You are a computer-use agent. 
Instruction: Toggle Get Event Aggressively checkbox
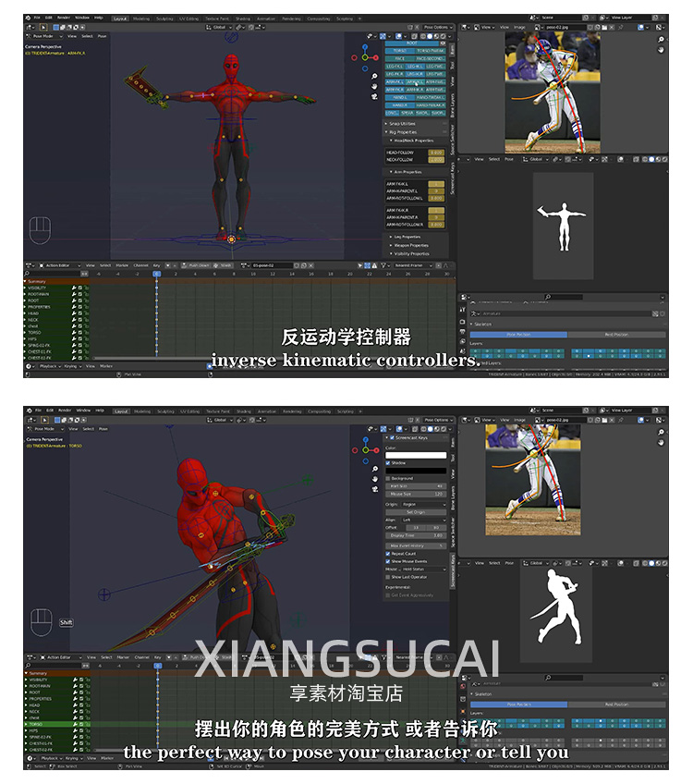pyautogui.click(x=388, y=595)
